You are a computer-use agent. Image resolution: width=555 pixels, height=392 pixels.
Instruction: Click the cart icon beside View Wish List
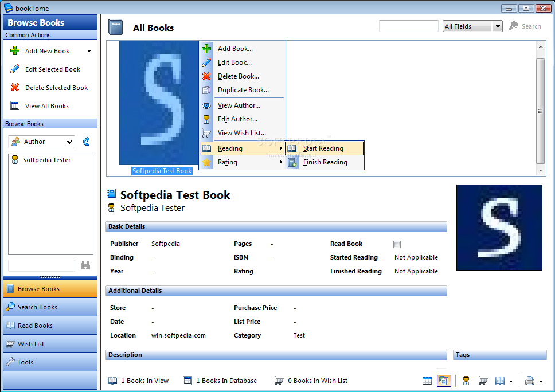click(x=206, y=133)
